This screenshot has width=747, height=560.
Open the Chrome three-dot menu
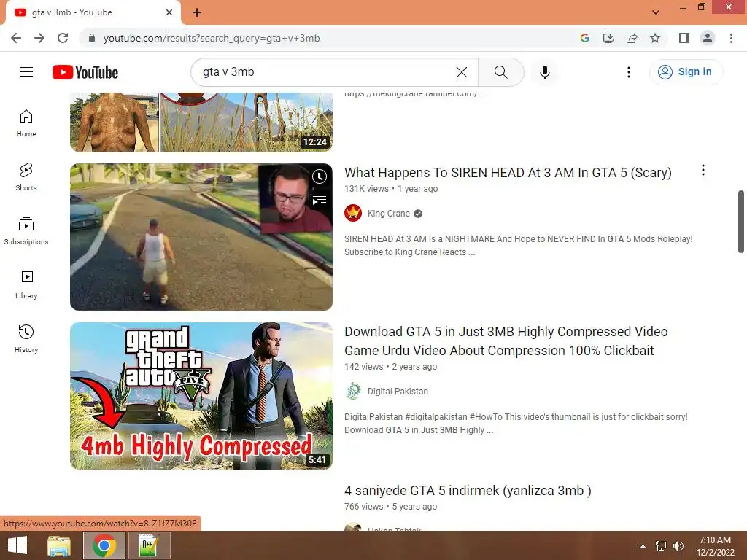731,38
